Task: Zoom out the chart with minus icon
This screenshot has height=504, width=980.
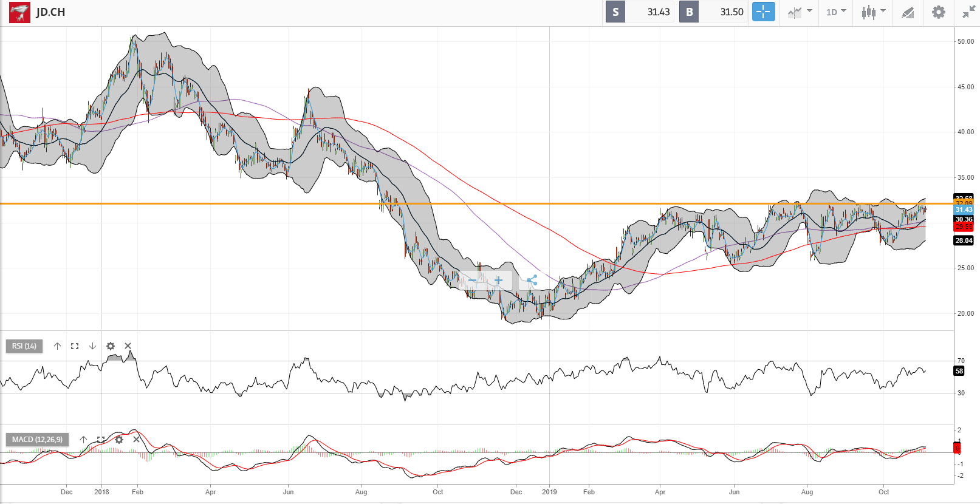Action: tap(472, 281)
